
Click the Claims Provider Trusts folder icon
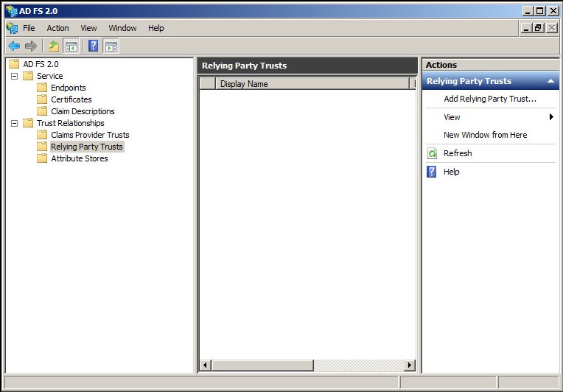tap(42, 135)
